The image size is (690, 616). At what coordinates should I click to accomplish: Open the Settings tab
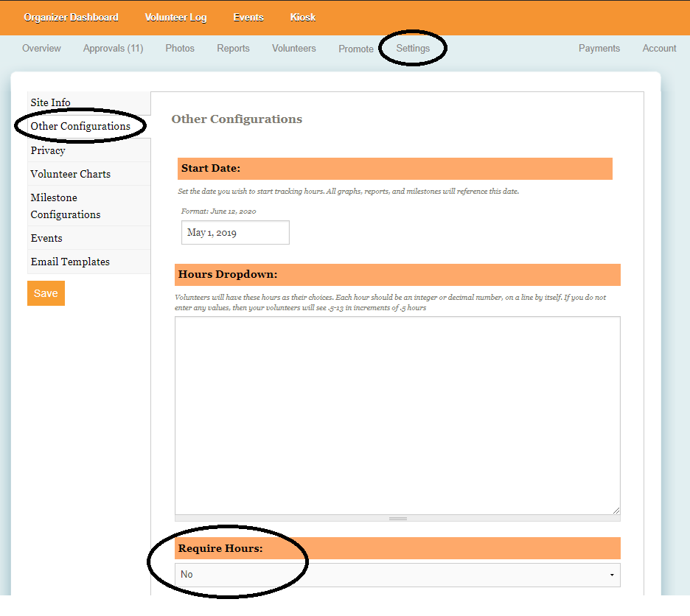pyautogui.click(x=413, y=48)
